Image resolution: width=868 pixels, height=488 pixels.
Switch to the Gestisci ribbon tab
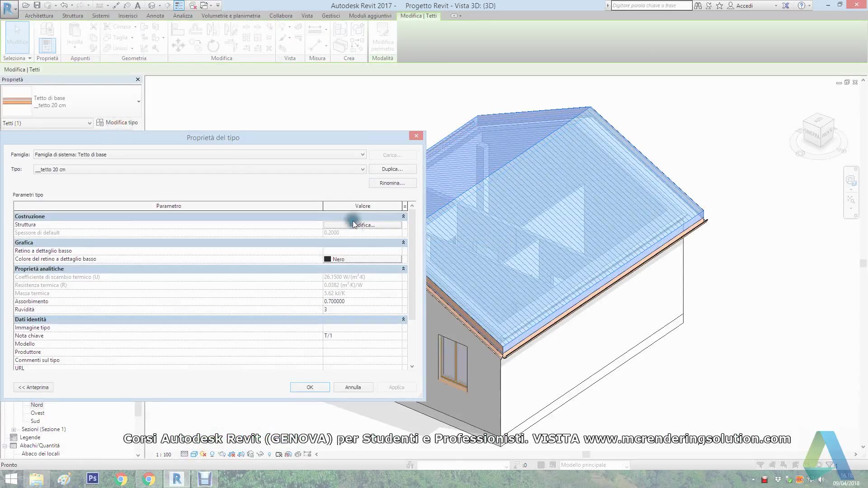coord(330,15)
